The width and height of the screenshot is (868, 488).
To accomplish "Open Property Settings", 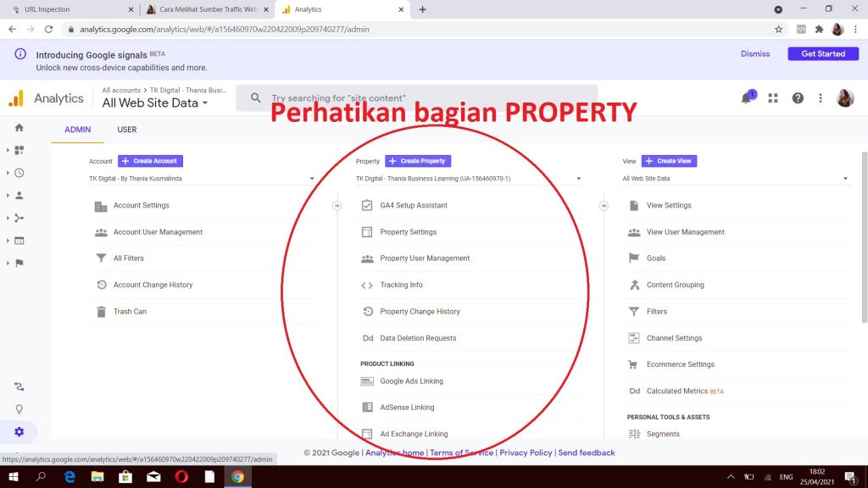I will pyautogui.click(x=408, y=232).
